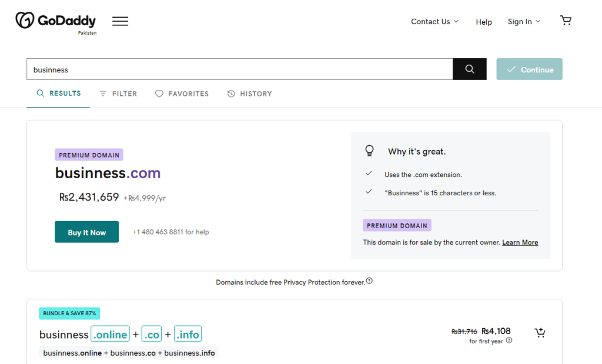Open the hamburger navigation menu

point(120,21)
